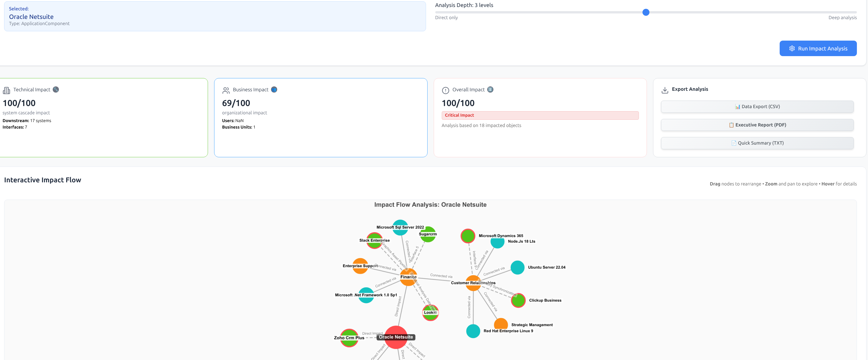
Task: Click the clipboard icon on Executive Report button
Action: [731, 124]
